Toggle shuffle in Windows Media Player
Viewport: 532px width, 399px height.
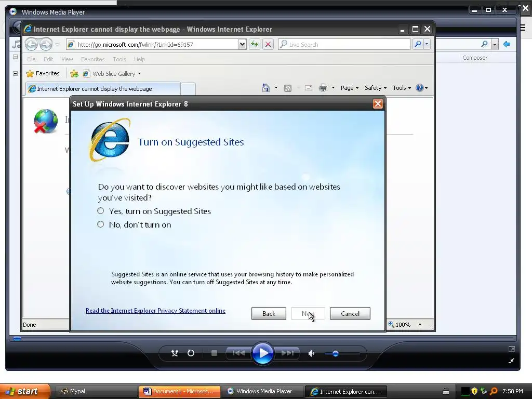pyautogui.click(x=175, y=353)
